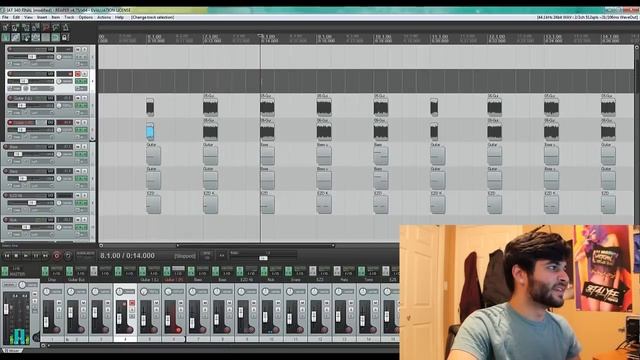Arm the EZD Kit track for recording
The image size is (640, 360).
pos(6,196)
